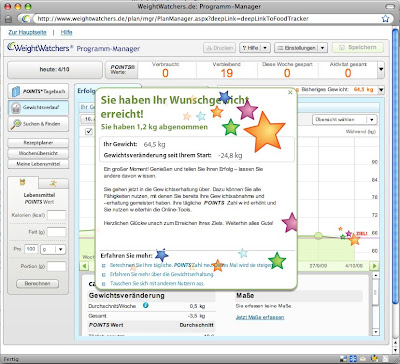Open the Hilfe link at page top
The width and height of the screenshot is (400, 364).
[66, 32]
